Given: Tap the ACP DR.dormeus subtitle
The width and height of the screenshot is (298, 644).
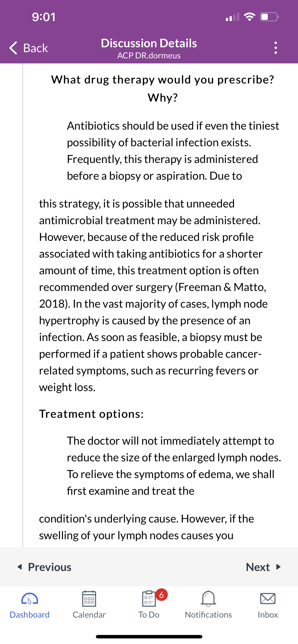Looking at the screenshot, I should [x=149, y=55].
